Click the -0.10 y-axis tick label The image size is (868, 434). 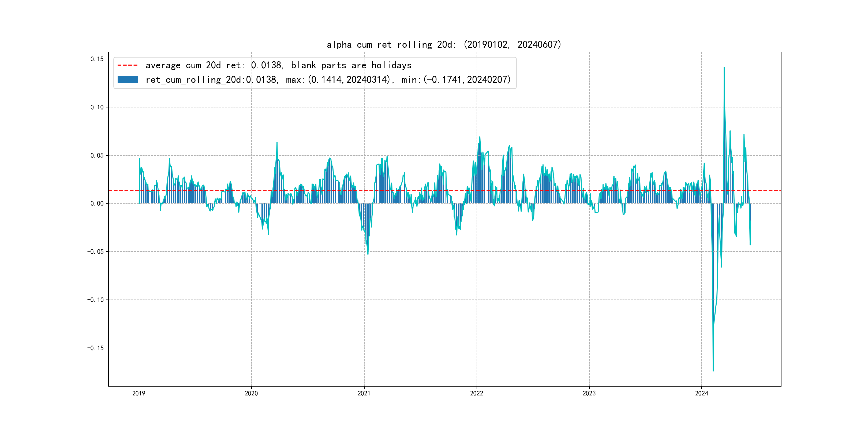point(95,300)
